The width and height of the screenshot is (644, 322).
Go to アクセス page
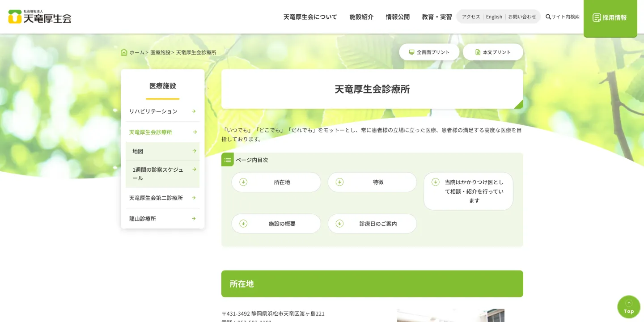point(471,17)
